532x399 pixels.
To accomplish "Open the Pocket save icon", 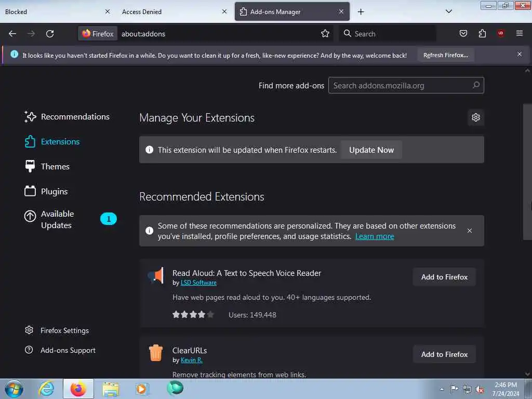I will (463, 33).
